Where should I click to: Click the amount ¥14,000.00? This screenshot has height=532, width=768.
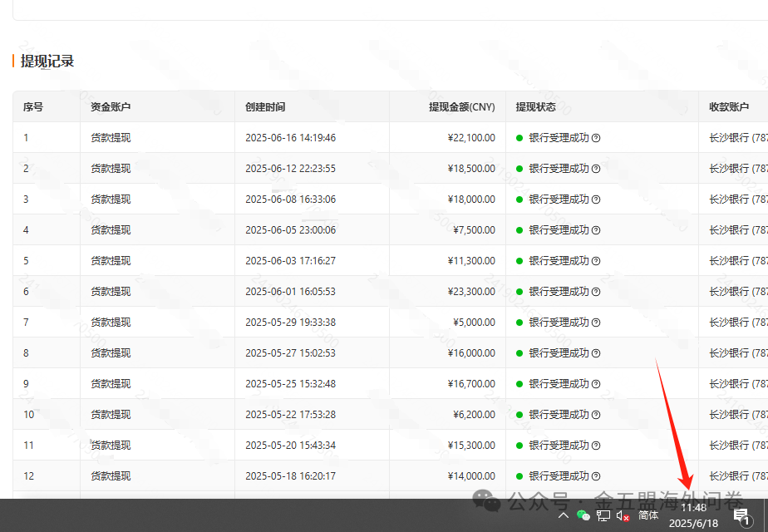click(x=471, y=476)
